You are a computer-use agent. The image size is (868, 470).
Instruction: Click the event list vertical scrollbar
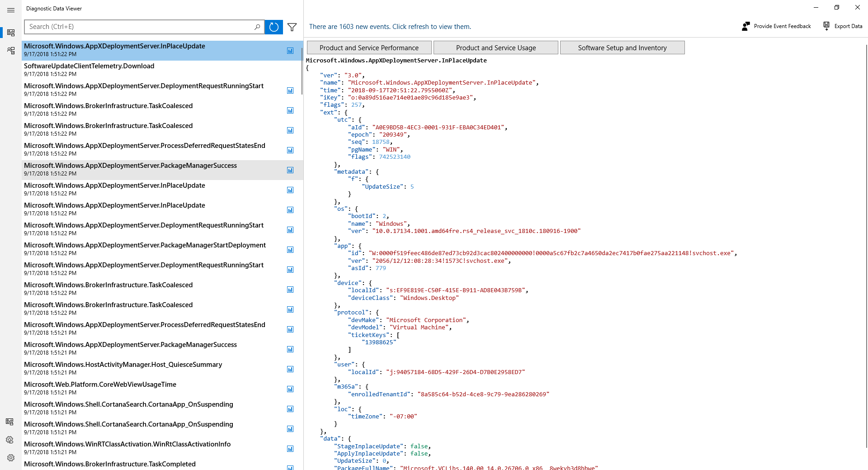coord(302,54)
